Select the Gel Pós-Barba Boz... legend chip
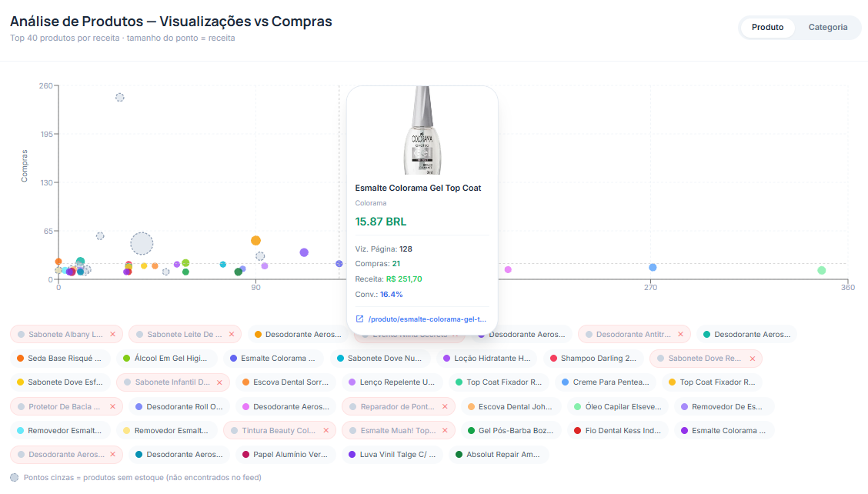This screenshot has height=494, width=868. (510, 430)
